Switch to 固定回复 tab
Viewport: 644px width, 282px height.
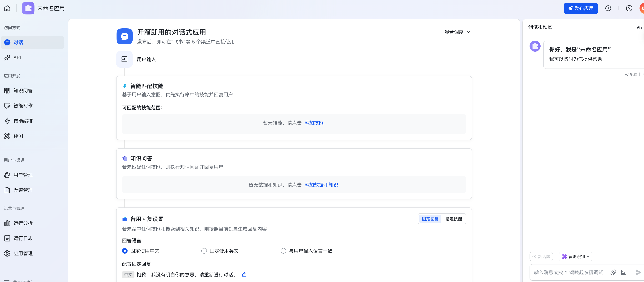coord(430,219)
